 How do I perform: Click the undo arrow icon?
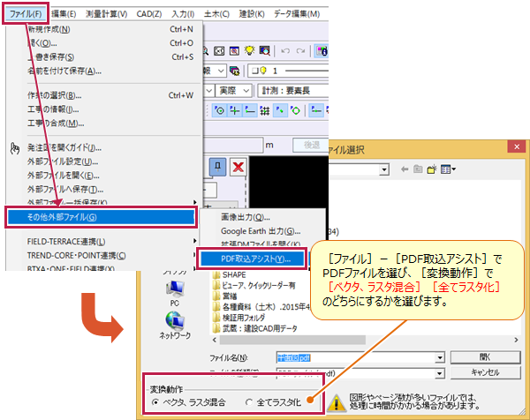[285, 51]
